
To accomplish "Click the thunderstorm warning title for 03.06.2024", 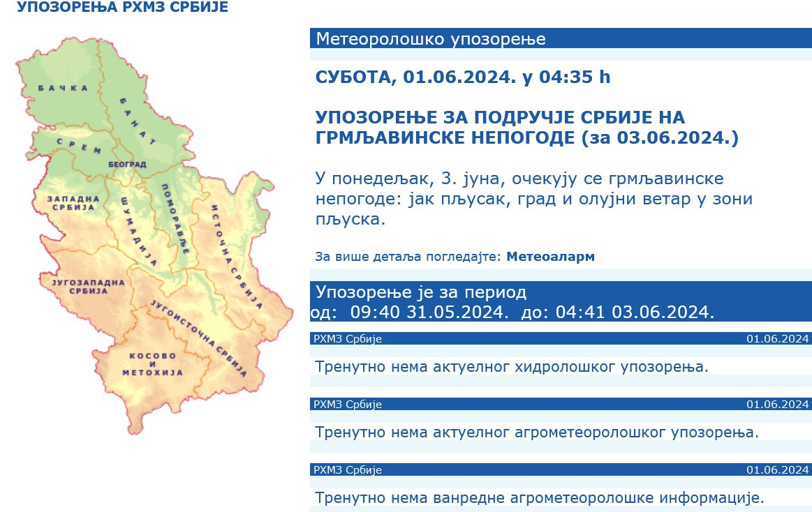I will [x=526, y=127].
